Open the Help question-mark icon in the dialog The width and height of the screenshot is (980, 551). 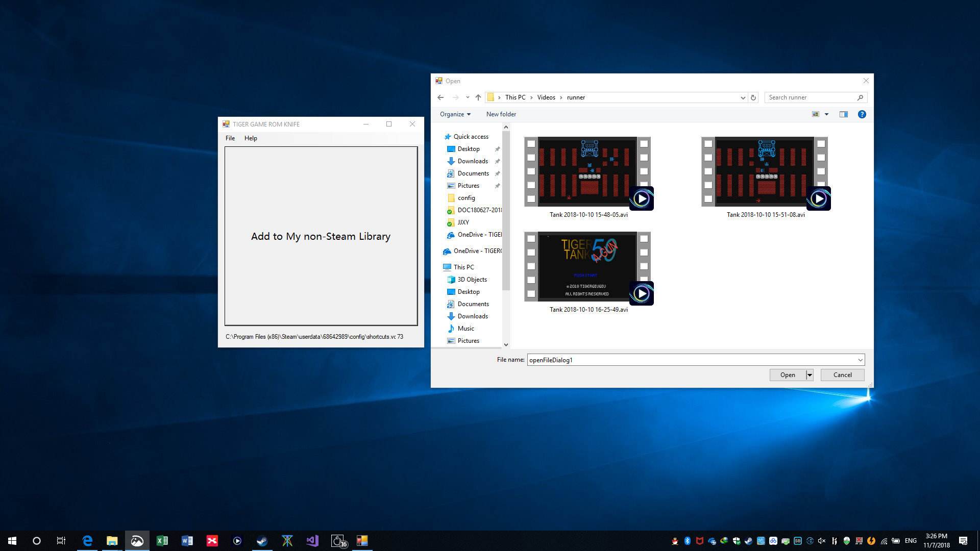tap(862, 114)
